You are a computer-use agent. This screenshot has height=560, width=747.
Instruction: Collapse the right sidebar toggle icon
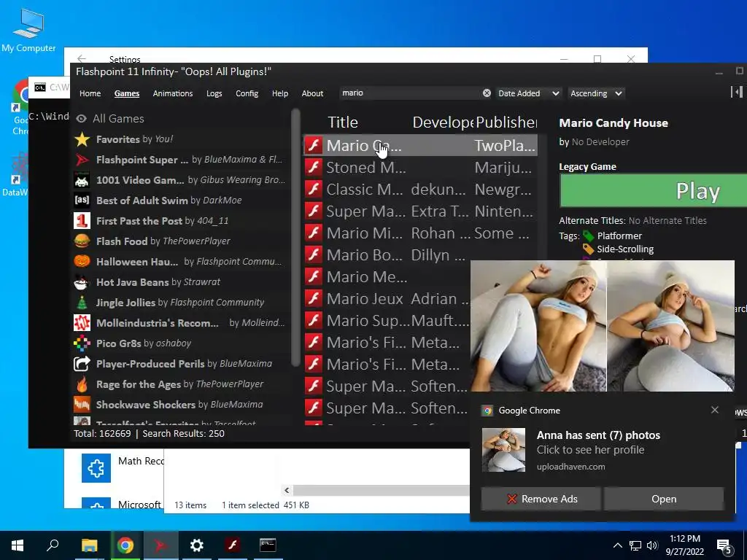[737, 92]
